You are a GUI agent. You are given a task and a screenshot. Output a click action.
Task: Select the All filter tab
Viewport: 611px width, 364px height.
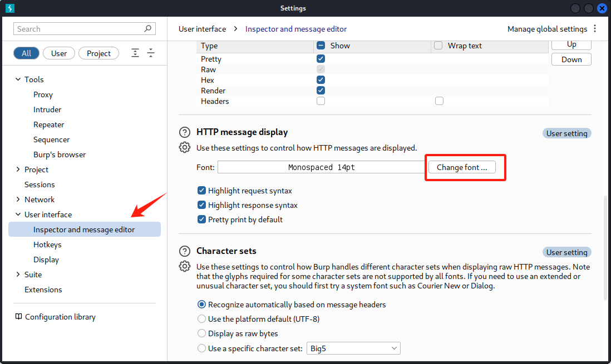tap(27, 53)
